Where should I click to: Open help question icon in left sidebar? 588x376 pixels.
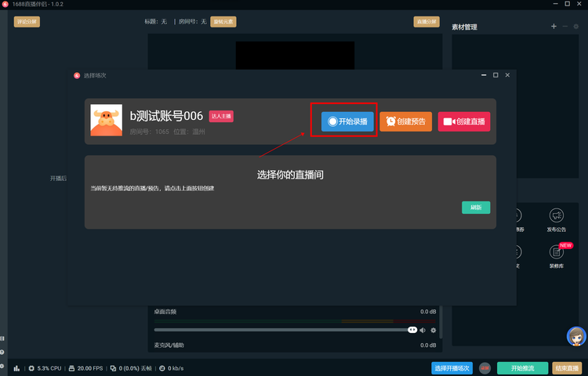2,352
